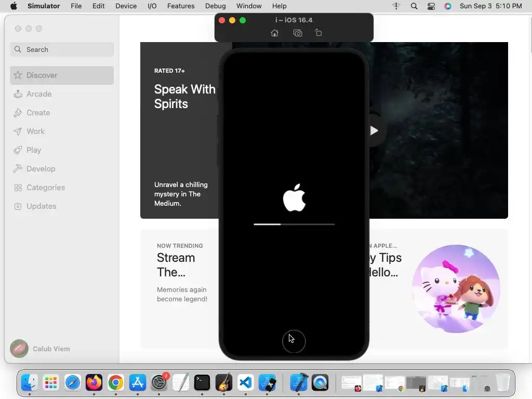Show Updates in App Store sidebar
This screenshot has width=532, height=399.
(62, 206)
